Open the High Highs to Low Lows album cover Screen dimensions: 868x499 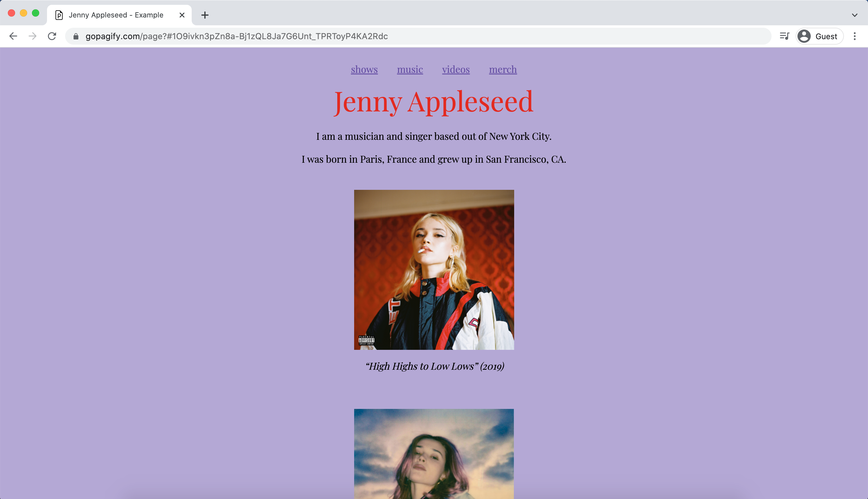click(433, 269)
